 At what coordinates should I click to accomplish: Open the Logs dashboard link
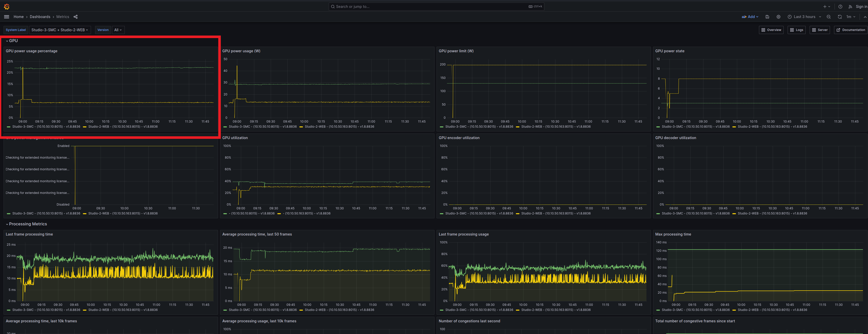[x=796, y=30]
